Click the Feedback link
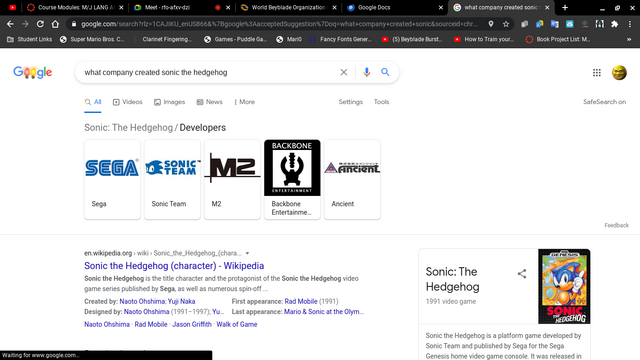Screen dimensions: 640x360 click(x=616, y=225)
